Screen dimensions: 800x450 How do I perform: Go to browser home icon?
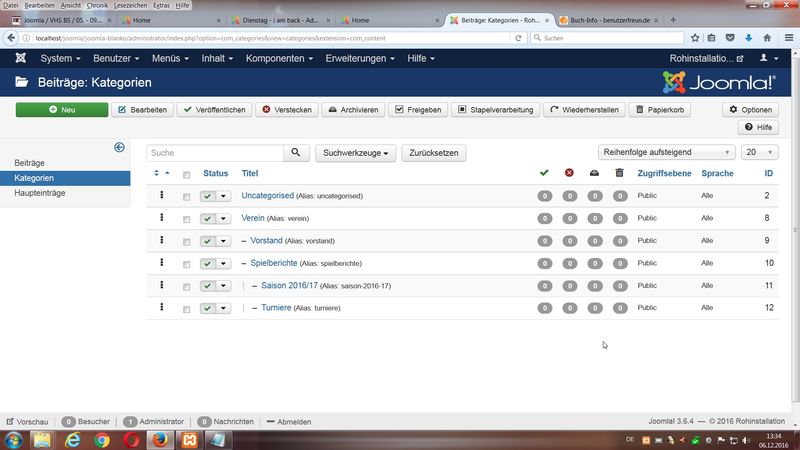click(767, 38)
